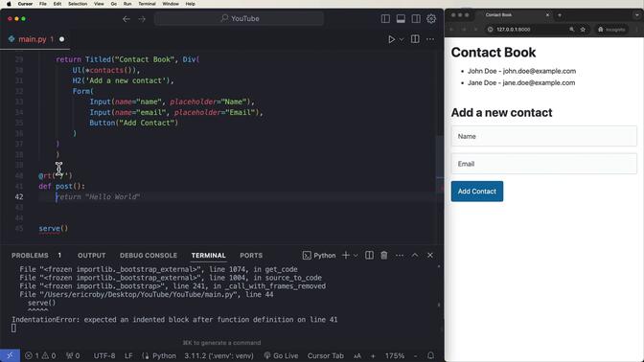Viewport: 644px width, 362px height.
Task: Toggle the secondary sidebar layout icon
Action: [416, 19]
